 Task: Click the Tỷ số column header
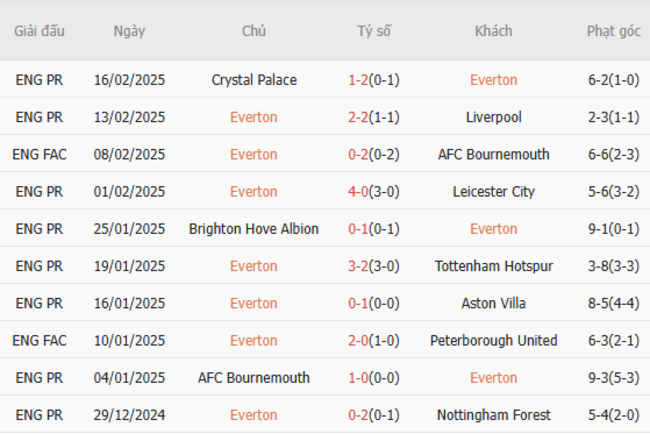tap(374, 31)
